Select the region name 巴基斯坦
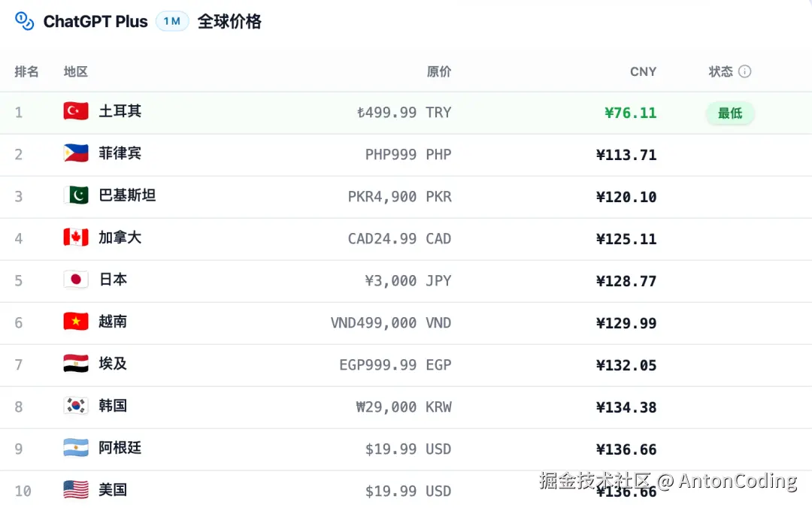 [127, 195]
